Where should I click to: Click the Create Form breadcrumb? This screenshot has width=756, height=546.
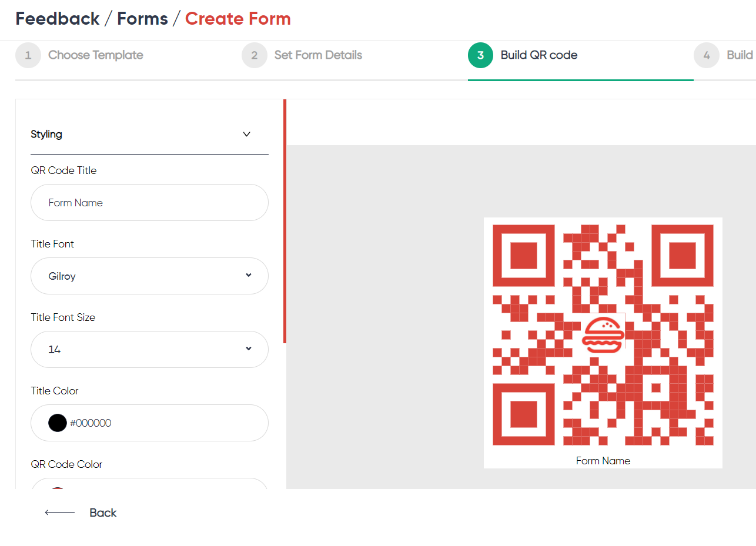238,19
